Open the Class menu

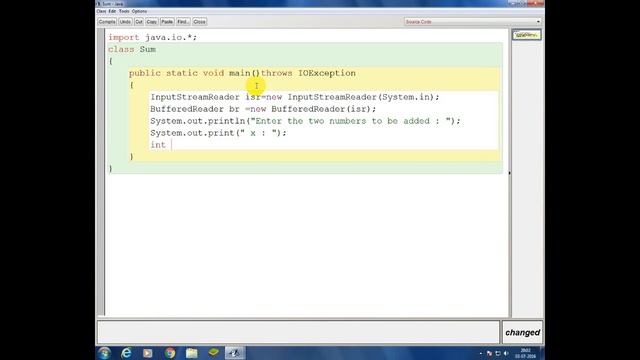tap(101, 11)
